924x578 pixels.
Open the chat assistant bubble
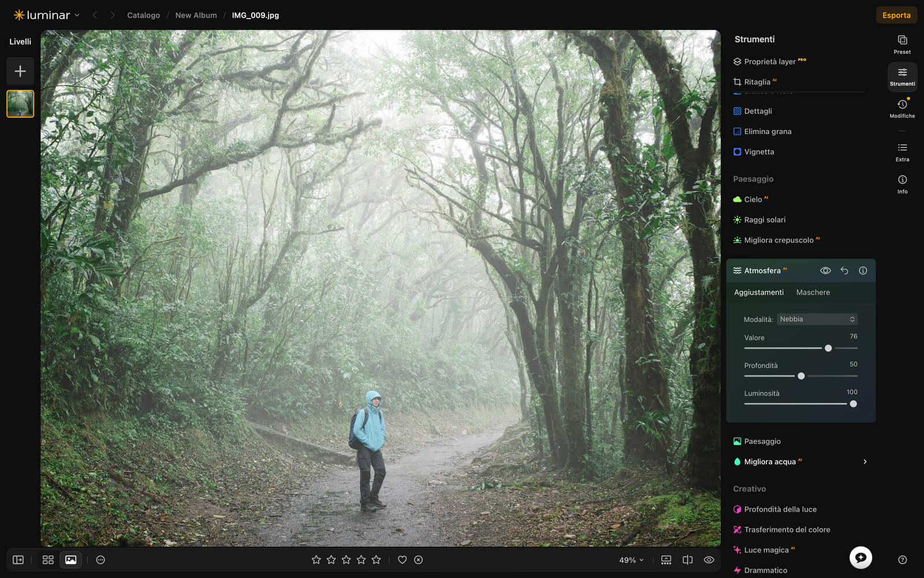[x=860, y=557]
